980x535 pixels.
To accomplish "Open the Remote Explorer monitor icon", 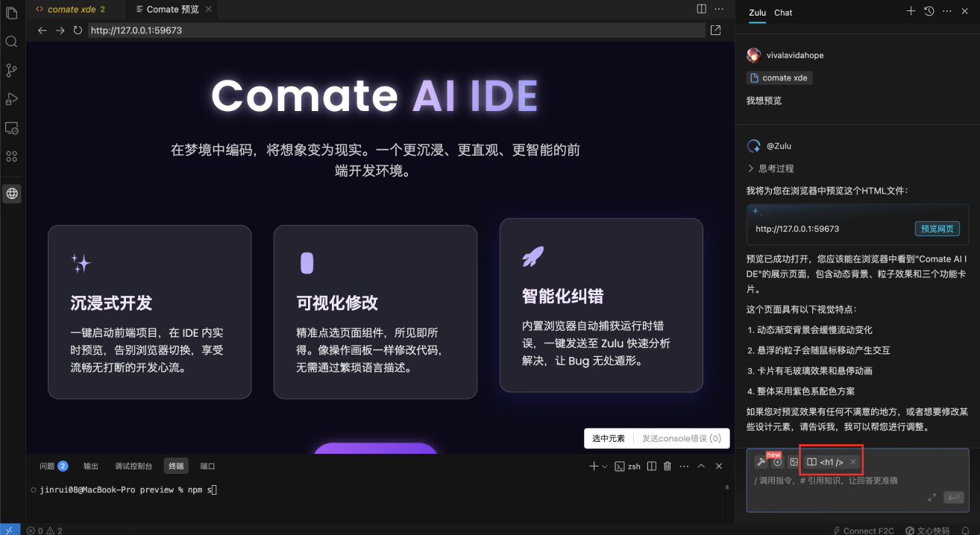I will pyautogui.click(x=11, y=128).
